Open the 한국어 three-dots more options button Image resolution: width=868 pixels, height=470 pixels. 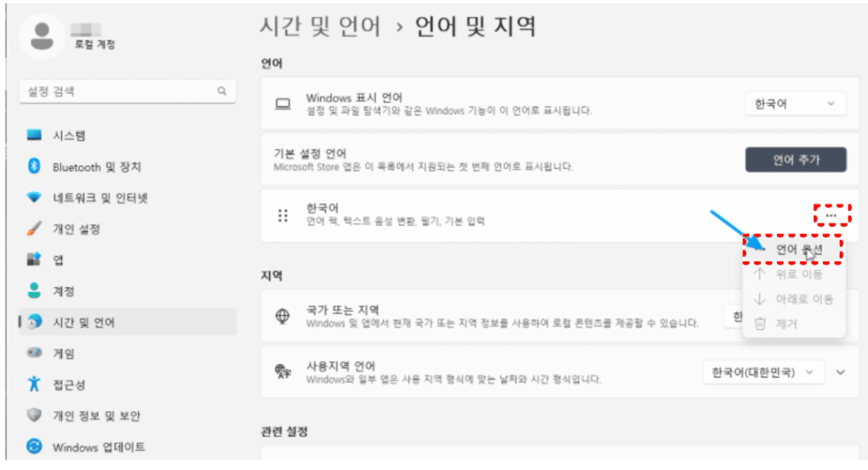point(832,216)
